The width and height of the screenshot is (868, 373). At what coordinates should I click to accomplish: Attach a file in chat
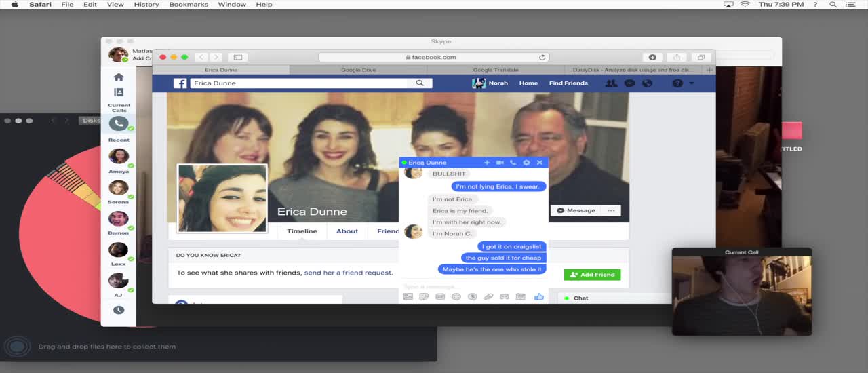pyautogui.click(x=488, y=297)
